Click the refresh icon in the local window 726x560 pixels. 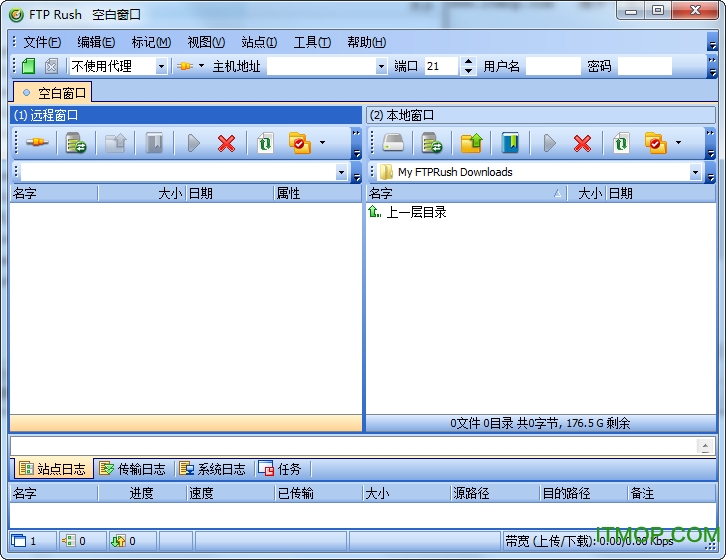(621, 143)
